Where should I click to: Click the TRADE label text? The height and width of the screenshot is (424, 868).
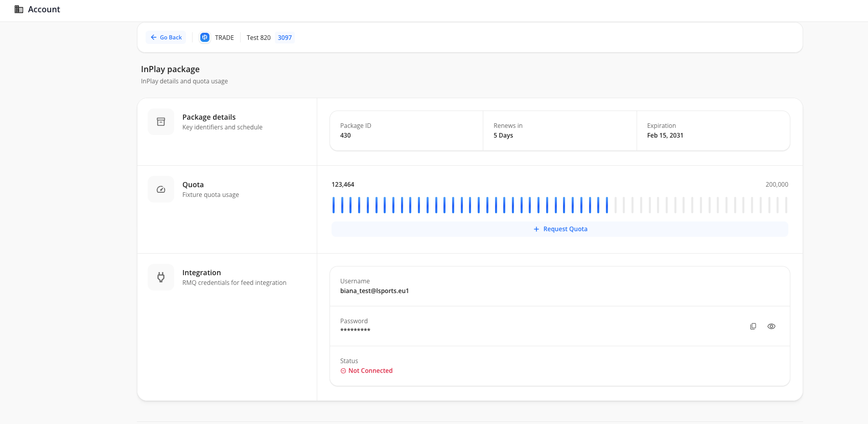coord(224,37)
